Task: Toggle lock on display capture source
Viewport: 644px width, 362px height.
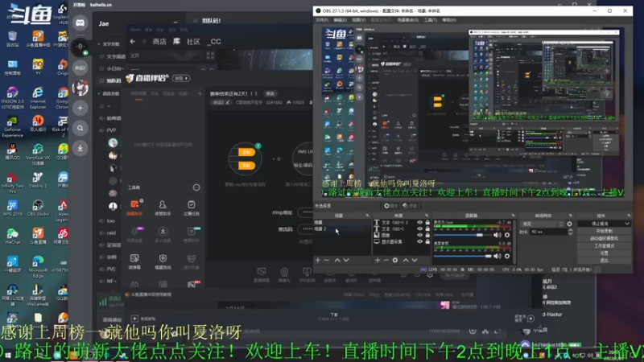Action: [x=427, y=242]
